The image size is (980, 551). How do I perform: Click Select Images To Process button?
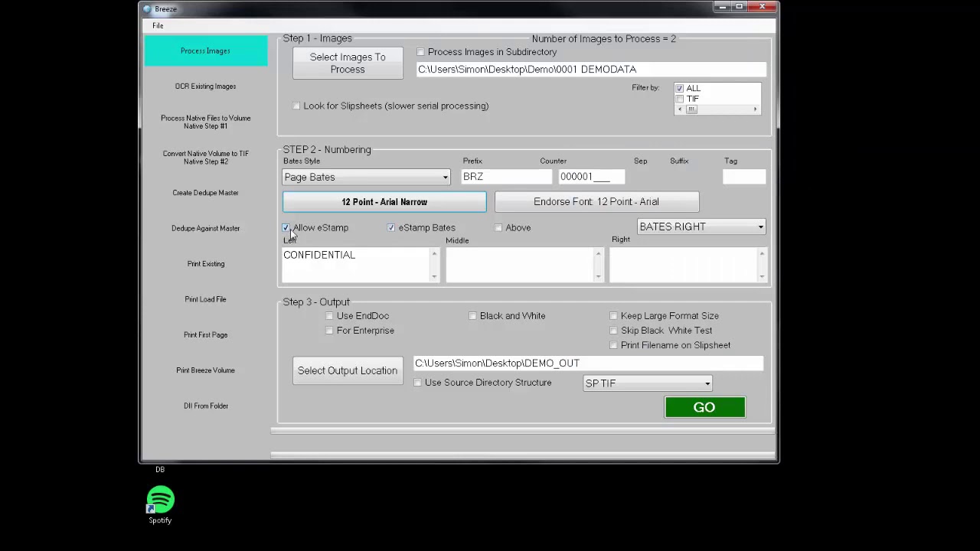coord(348,63)
